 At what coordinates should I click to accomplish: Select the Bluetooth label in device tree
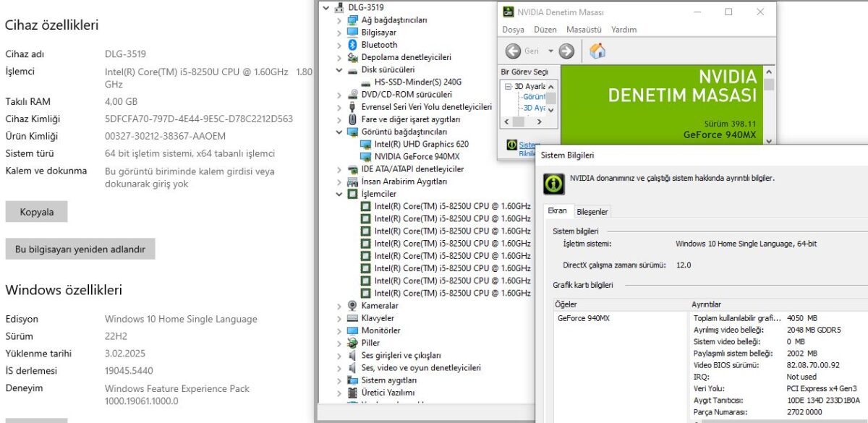[x=379, y=45]
